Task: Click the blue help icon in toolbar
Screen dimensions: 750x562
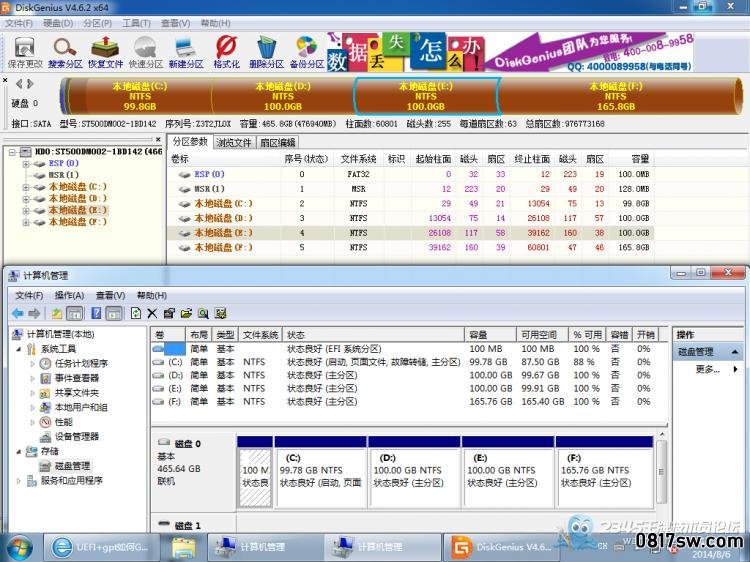Action: 96,313
